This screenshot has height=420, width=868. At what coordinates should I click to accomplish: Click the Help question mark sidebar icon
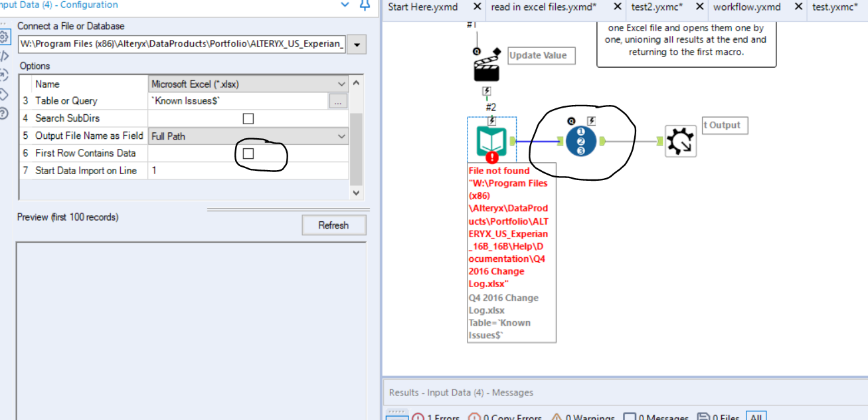(4, 113)
